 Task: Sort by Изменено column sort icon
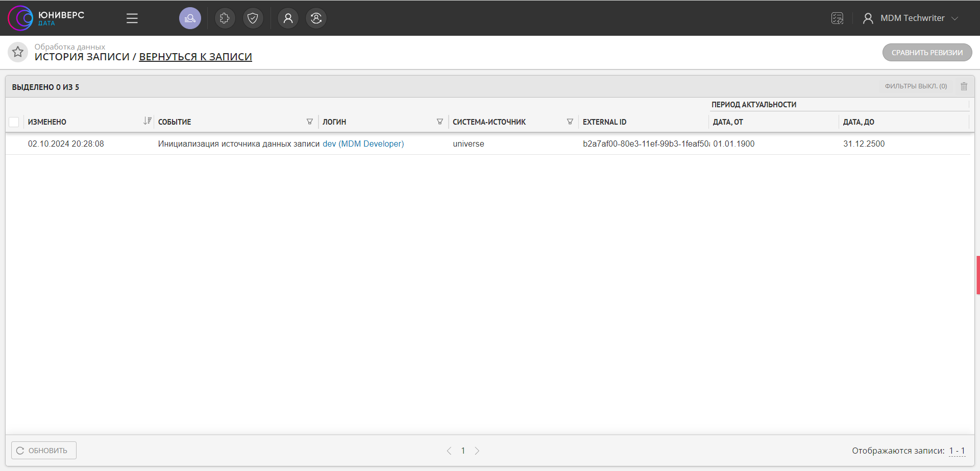147,121
